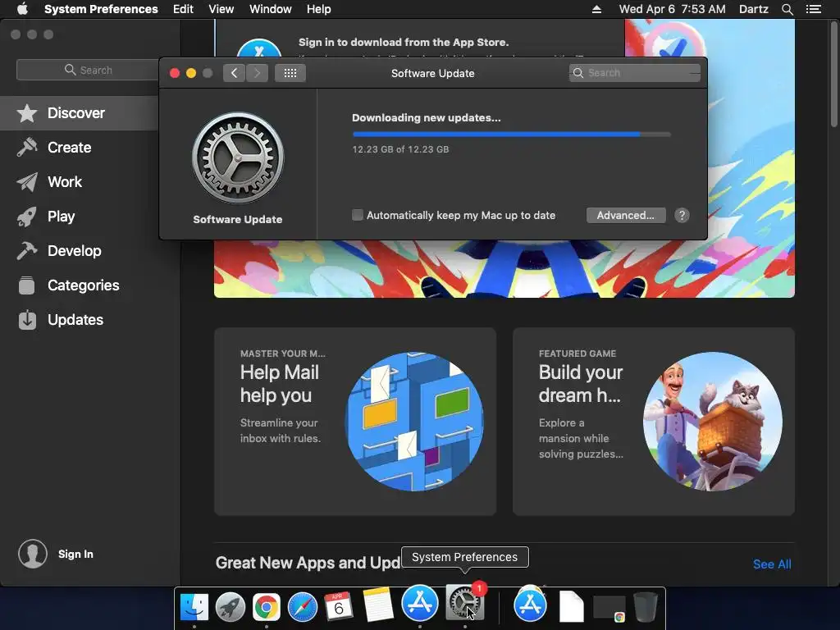
Task: Go back in the Software Update window
Action: point(234,73)
